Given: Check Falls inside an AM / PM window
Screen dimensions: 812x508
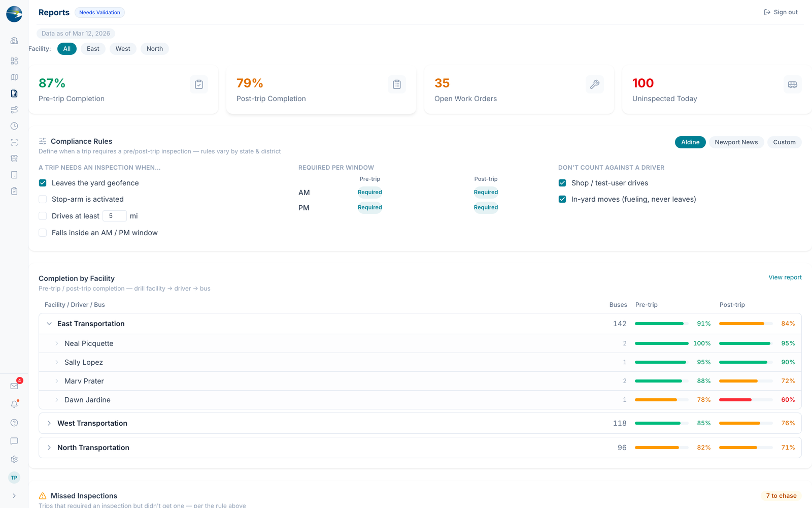Looking at the screenshot, I should 43,233.
